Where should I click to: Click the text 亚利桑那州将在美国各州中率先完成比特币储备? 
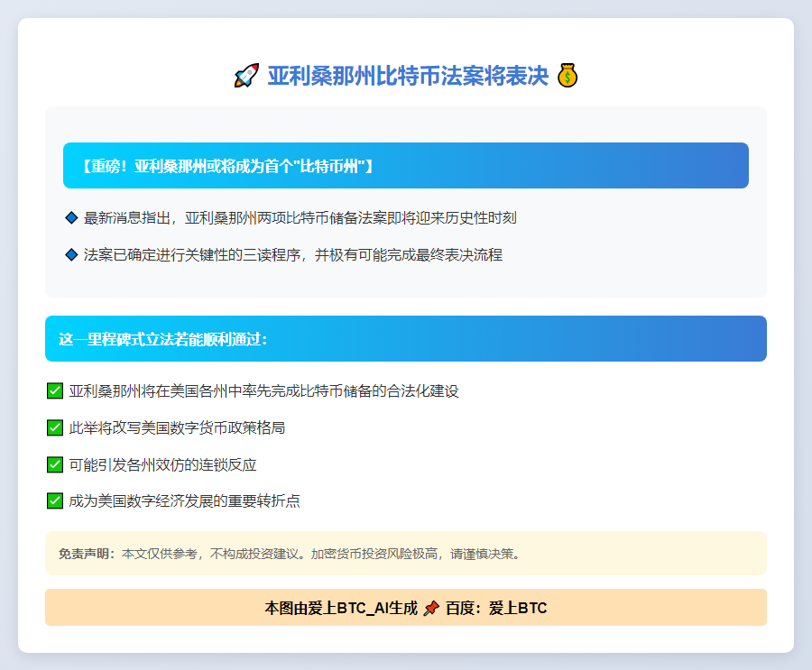pyautogui.click(x=263, y=391)
